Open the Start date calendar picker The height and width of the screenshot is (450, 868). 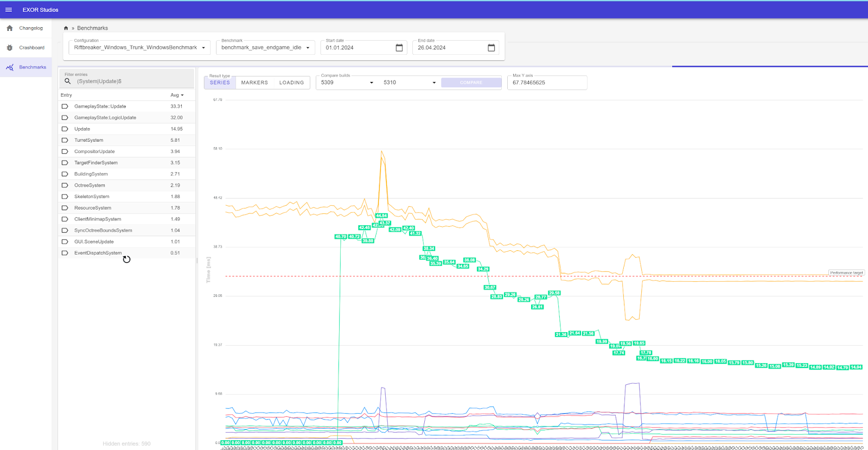click(399, 48)
